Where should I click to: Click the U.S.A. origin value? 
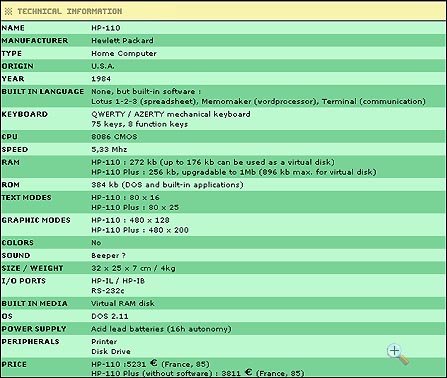[103, 66]
